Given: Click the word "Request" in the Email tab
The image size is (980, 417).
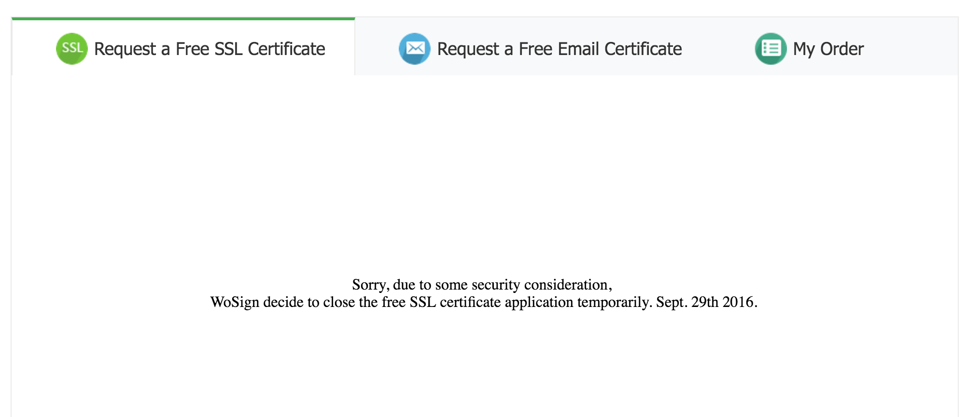Looking at the screenshot, I should pyautogui.click(x=468, y=49).
